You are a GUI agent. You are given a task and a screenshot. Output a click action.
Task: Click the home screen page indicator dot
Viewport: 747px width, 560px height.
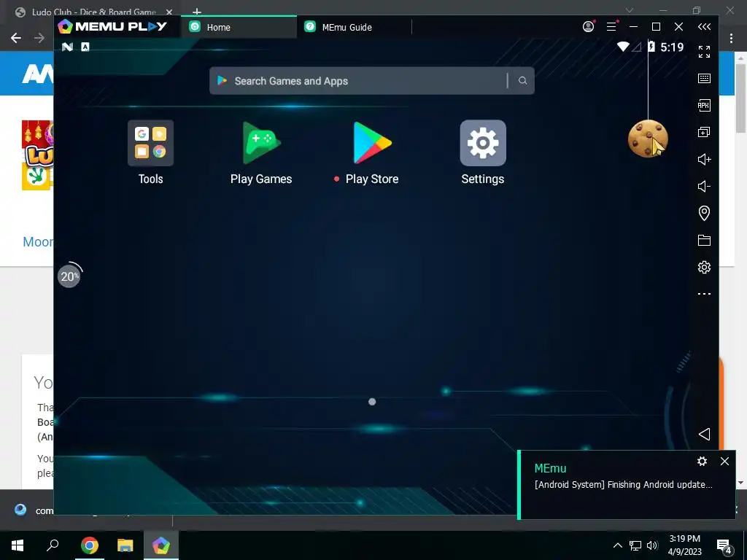(x=372, y=402)
